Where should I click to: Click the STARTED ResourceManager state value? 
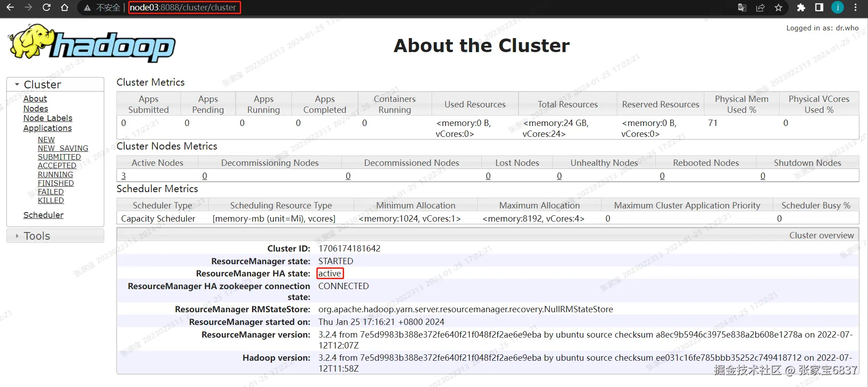[x=336, y=261]
